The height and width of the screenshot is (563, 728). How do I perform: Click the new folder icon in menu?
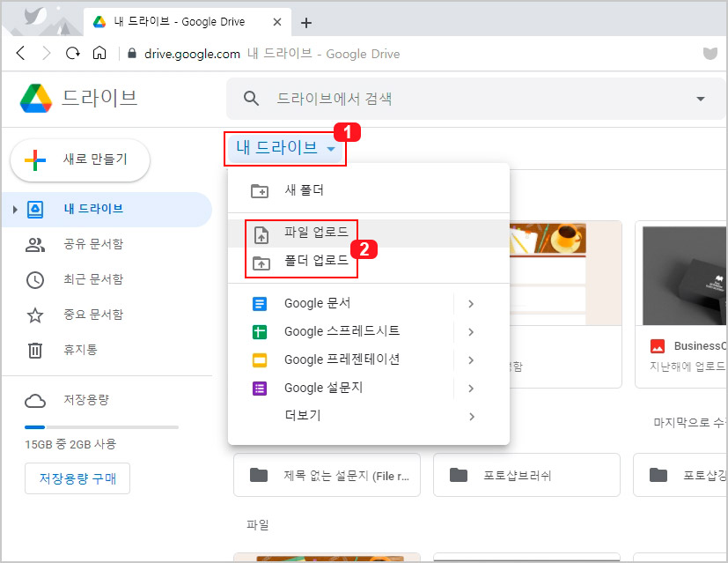point(260,191)
